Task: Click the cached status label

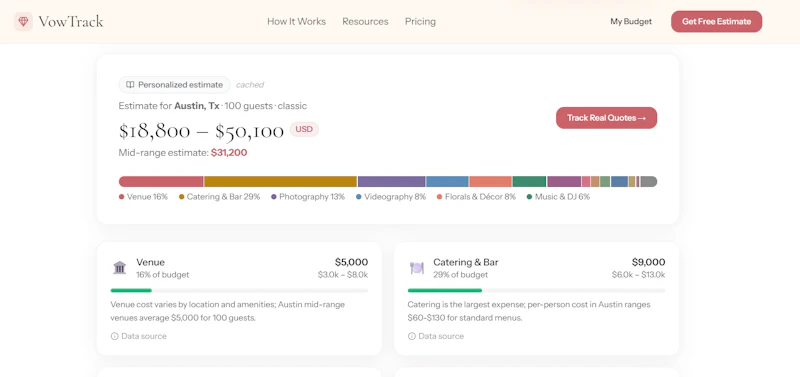Action: pos(250,85)
